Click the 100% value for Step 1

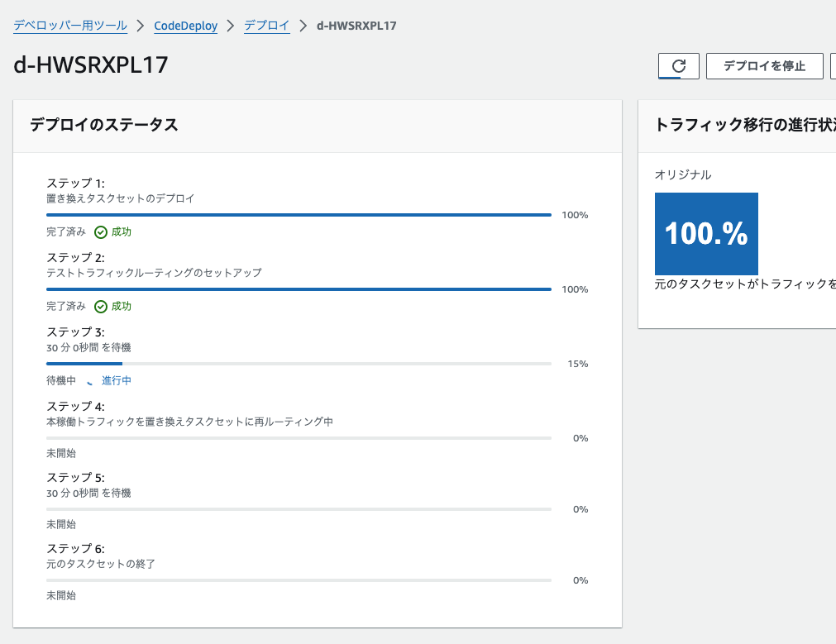575,216
